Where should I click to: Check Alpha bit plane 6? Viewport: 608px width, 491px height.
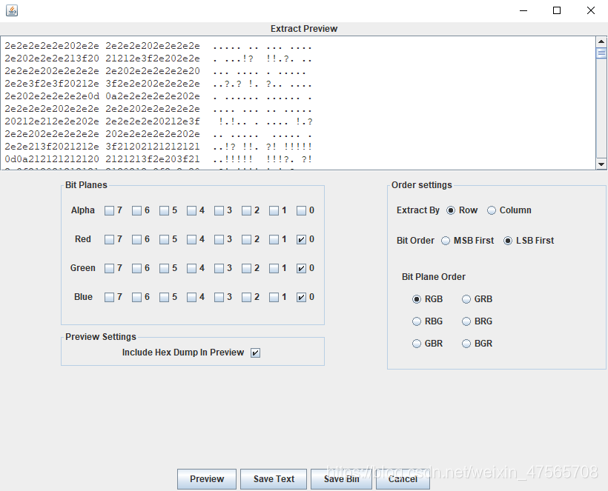136,211
